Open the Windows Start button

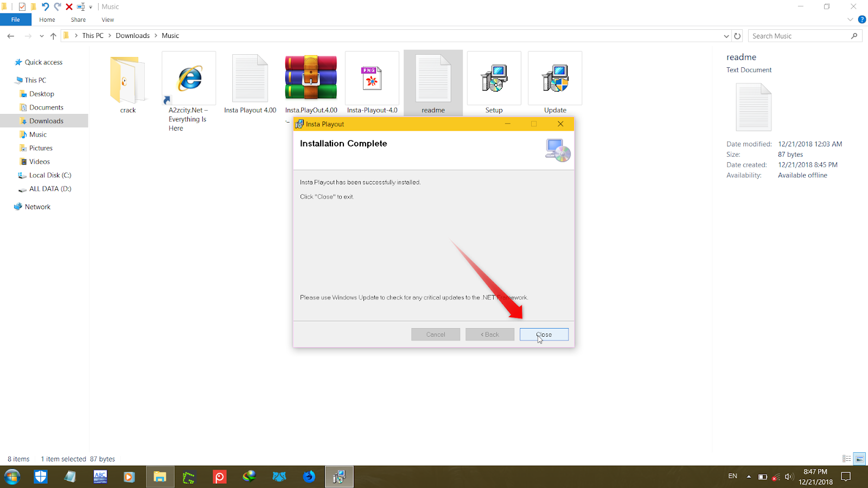[12, 477]
